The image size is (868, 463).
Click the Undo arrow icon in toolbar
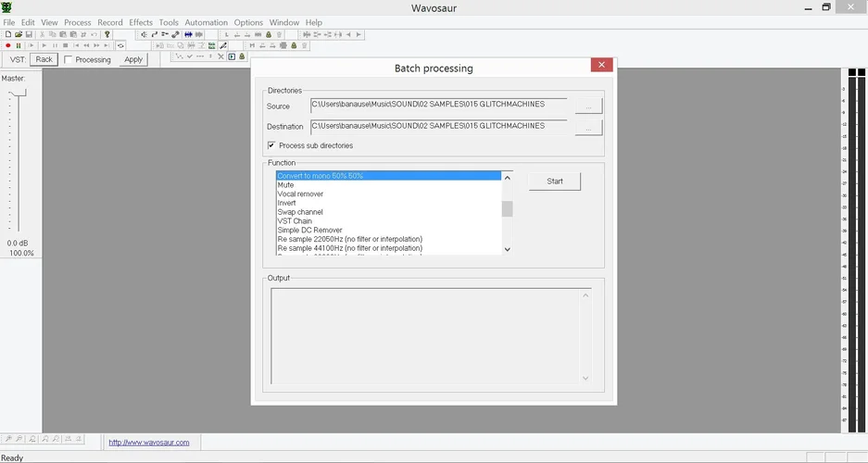pyautogui.click(x=94, y=34)
